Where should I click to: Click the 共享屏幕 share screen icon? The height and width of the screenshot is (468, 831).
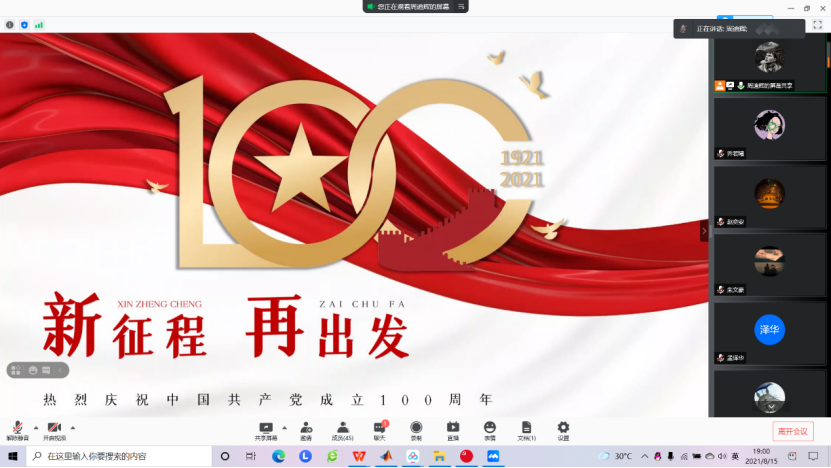pos(266,430)
